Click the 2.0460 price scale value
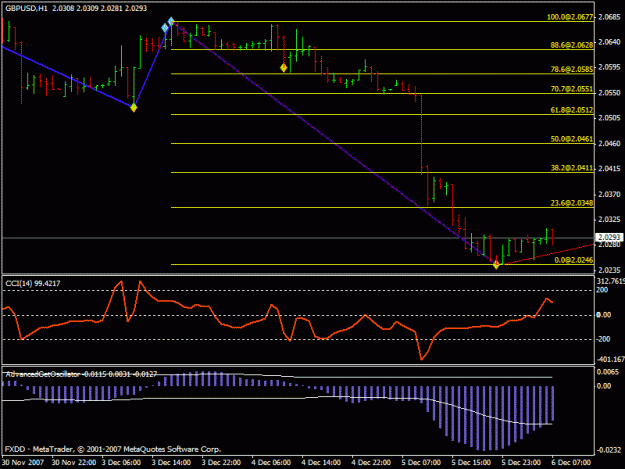 point(609,143)
